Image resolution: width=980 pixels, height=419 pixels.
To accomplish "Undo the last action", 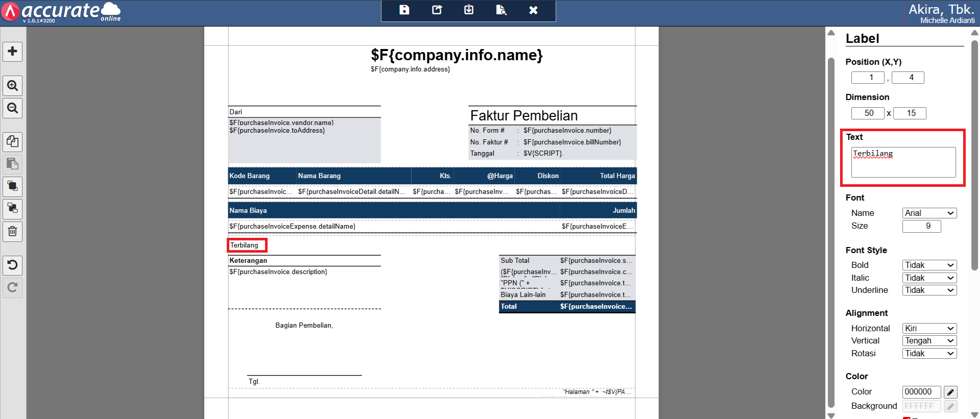I will point(13,265).
